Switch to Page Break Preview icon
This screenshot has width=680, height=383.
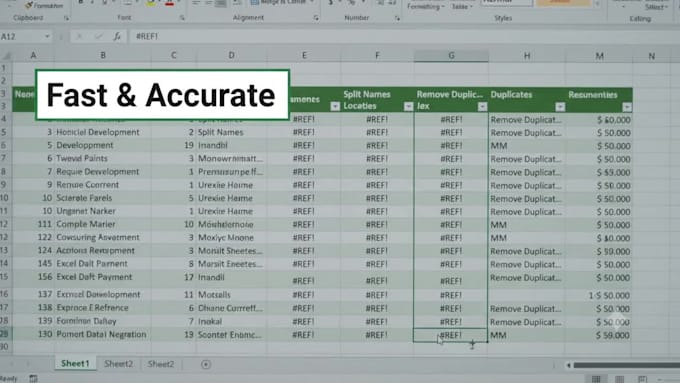[642, 379]
